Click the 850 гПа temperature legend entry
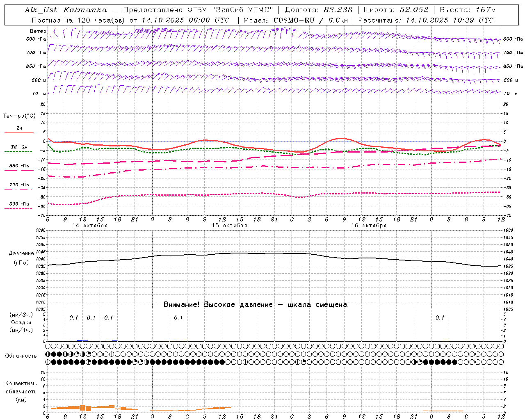525x420 pixels. (x=19, y=166)
